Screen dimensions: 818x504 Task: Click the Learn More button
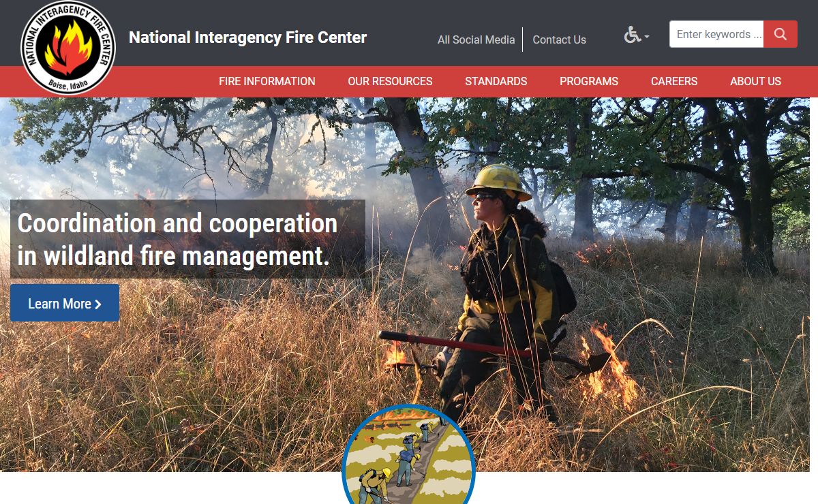click(x=65, y=303)
